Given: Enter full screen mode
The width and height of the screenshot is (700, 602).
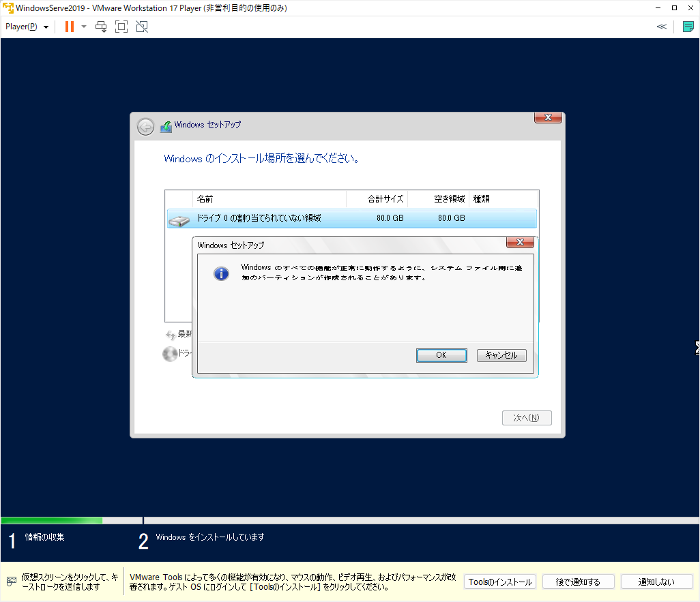Looking at the screenshot, I should point(121,27).
